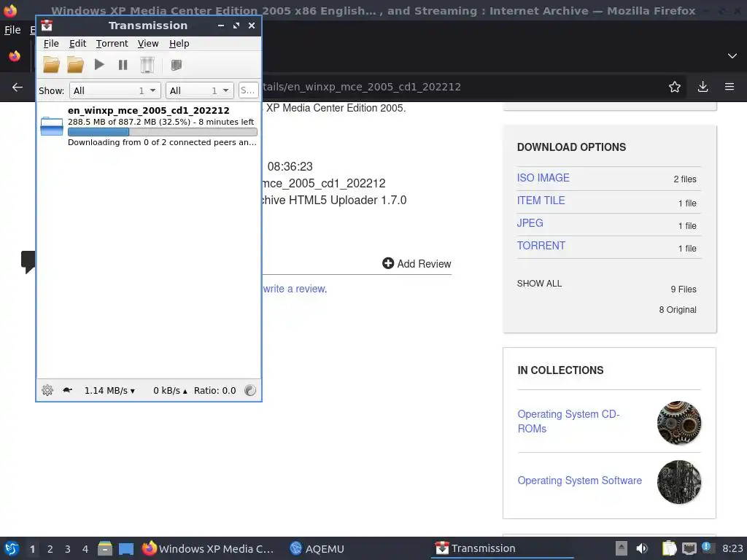This screenshot has width=747, height=560.
Task: Click download speed 1.14 MB/s indicator
Action: [x=109, y=391]
